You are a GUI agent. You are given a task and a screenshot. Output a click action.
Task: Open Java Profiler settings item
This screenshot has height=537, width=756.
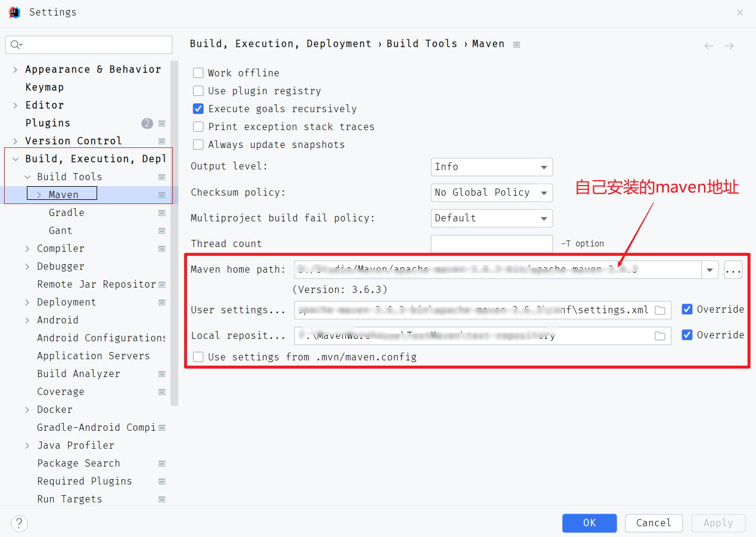click(x=75, y=445)
